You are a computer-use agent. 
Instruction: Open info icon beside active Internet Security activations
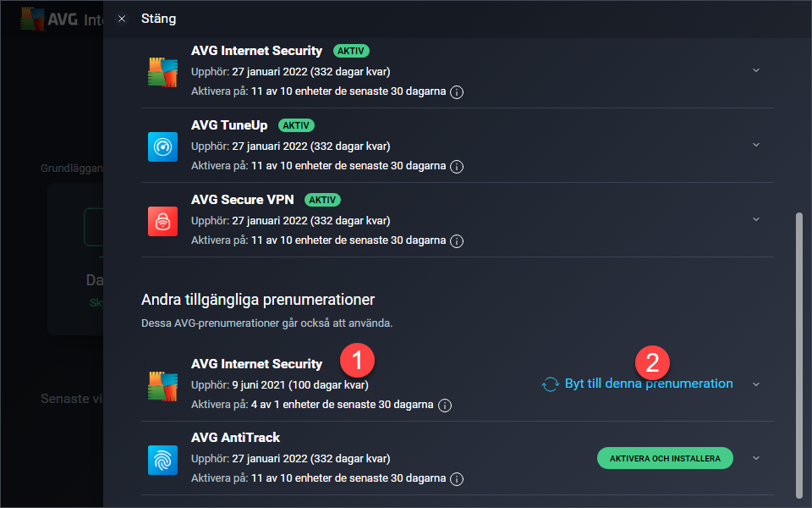pos(456,92)
